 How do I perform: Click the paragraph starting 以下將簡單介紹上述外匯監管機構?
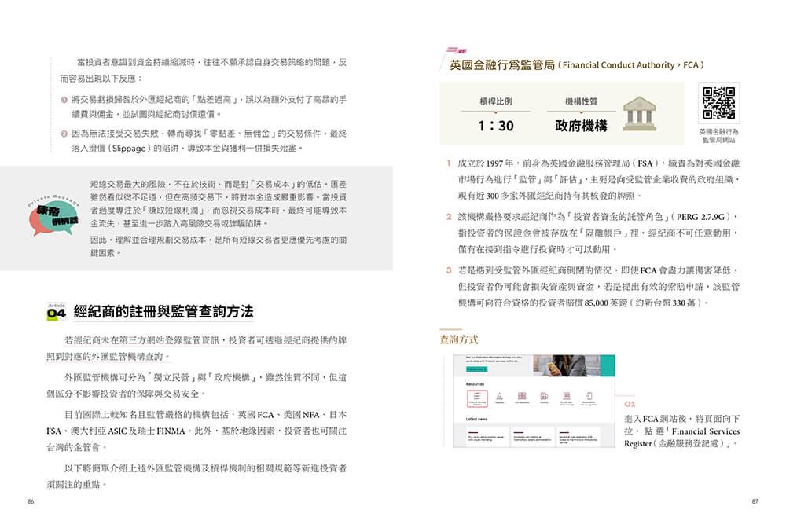coord(196,476)
